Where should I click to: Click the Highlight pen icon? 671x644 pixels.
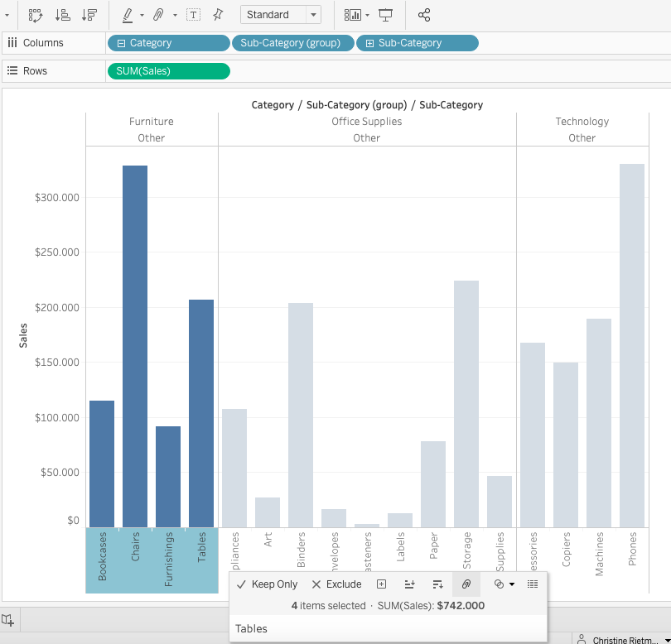click(x=128, y=16)
